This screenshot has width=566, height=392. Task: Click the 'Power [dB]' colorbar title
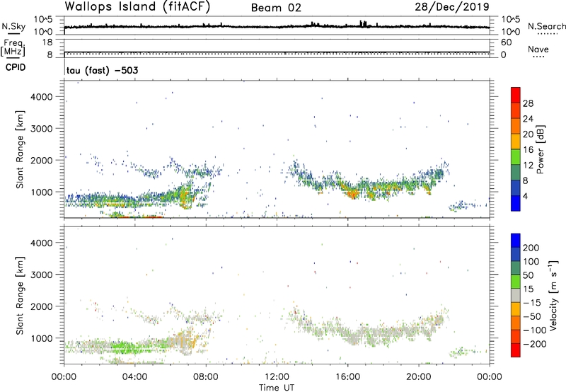click(541, 149)
